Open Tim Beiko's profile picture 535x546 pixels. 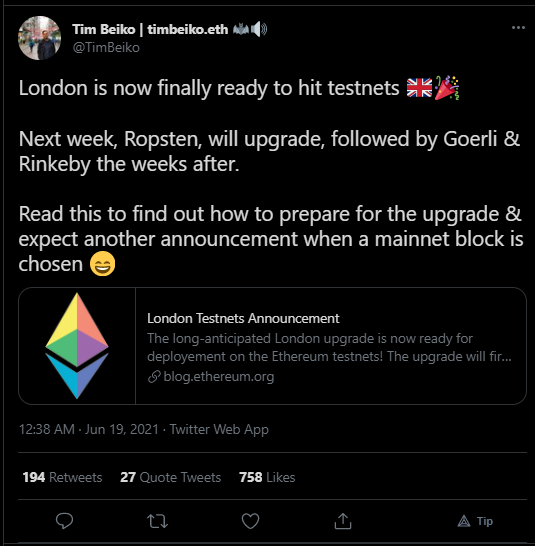click(x=39, y=38)
